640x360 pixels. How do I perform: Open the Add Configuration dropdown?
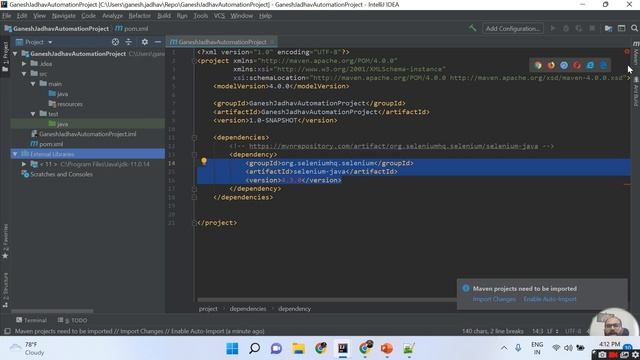coord(513,29)
